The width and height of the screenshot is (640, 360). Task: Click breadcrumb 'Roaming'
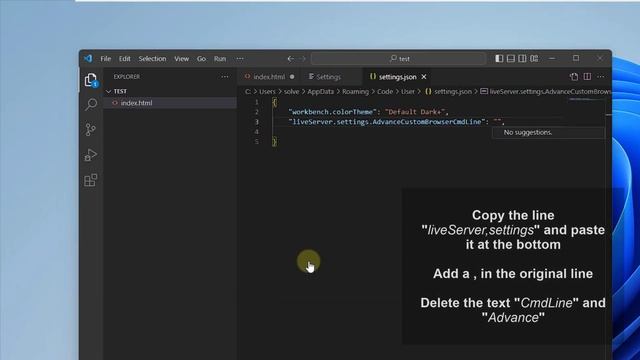click(355, 91)
